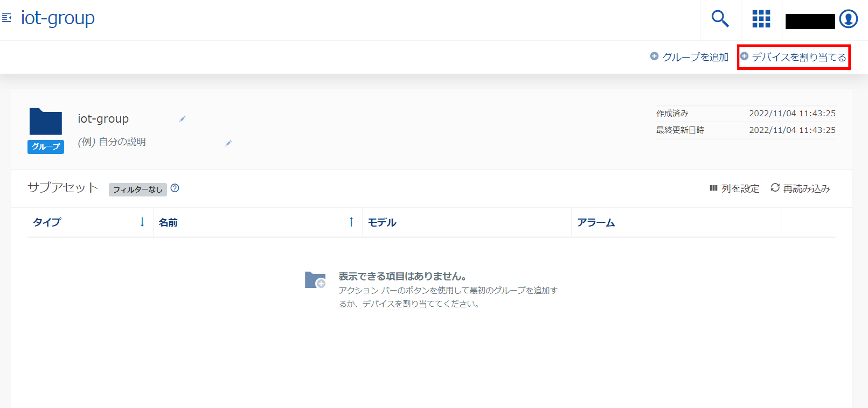Click the モデル column header
This screenshot has width=868, height=408.
(x=382, y=223)
